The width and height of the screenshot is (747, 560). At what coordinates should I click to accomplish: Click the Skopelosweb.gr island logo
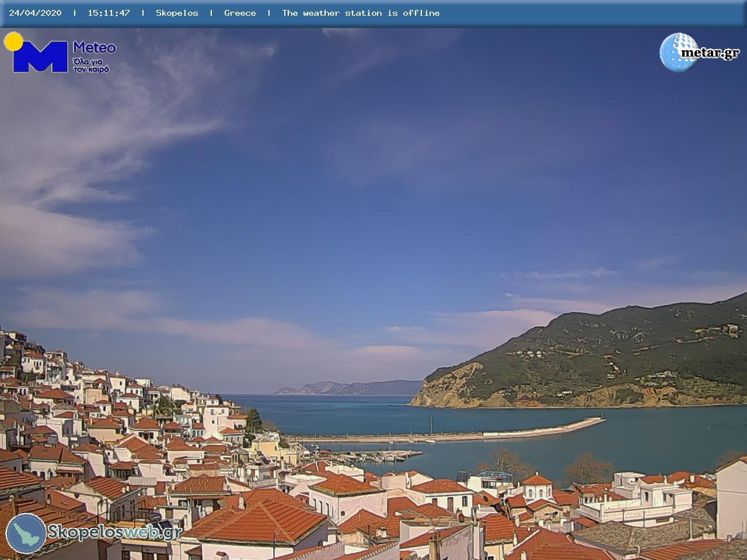click(x=26, y=533)
